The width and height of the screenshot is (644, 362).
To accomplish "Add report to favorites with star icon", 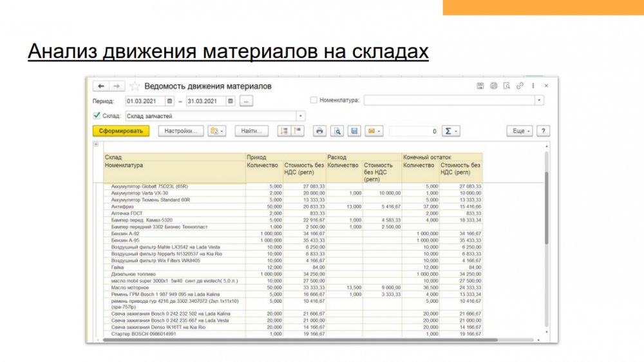I will [x=135, y=86].
